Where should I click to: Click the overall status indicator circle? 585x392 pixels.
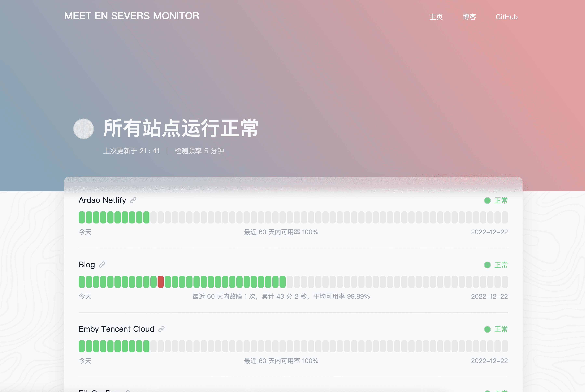tap(83, 129)
